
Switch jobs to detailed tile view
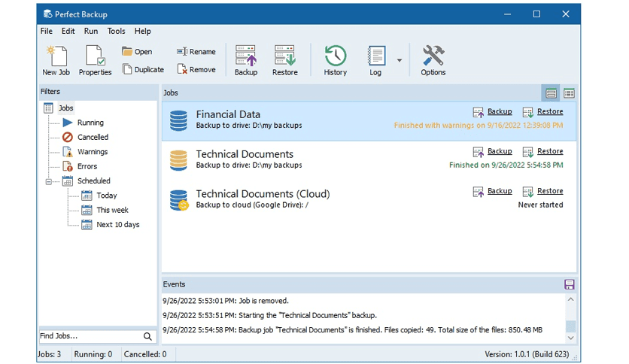coord(552,93)
